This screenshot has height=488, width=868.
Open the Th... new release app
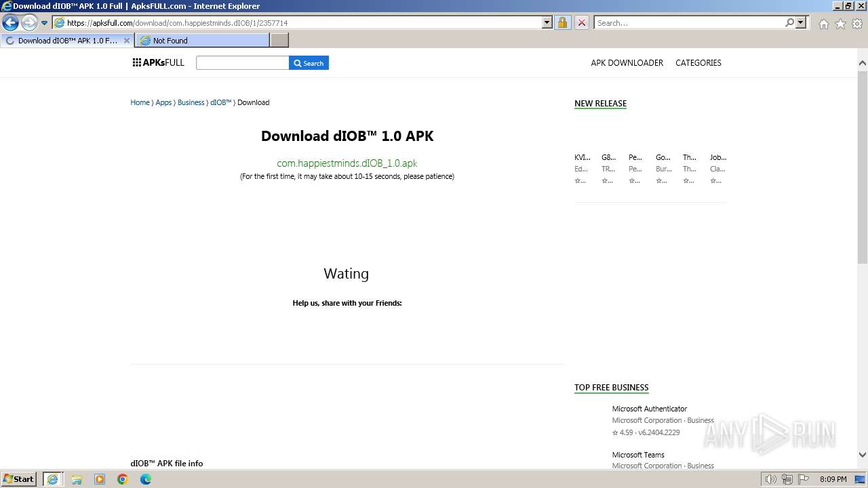click(689, 157)
